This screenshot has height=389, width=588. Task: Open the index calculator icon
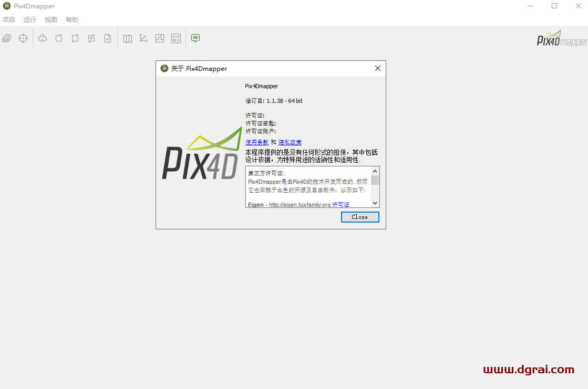[176, 38]
